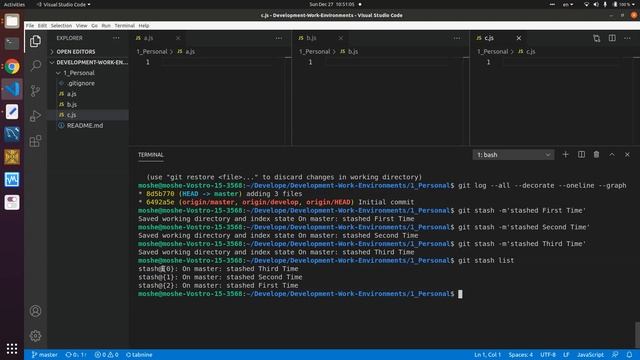Split the terminal panel
The height and width of the screenshot is (360, 640).
[581, 155]
